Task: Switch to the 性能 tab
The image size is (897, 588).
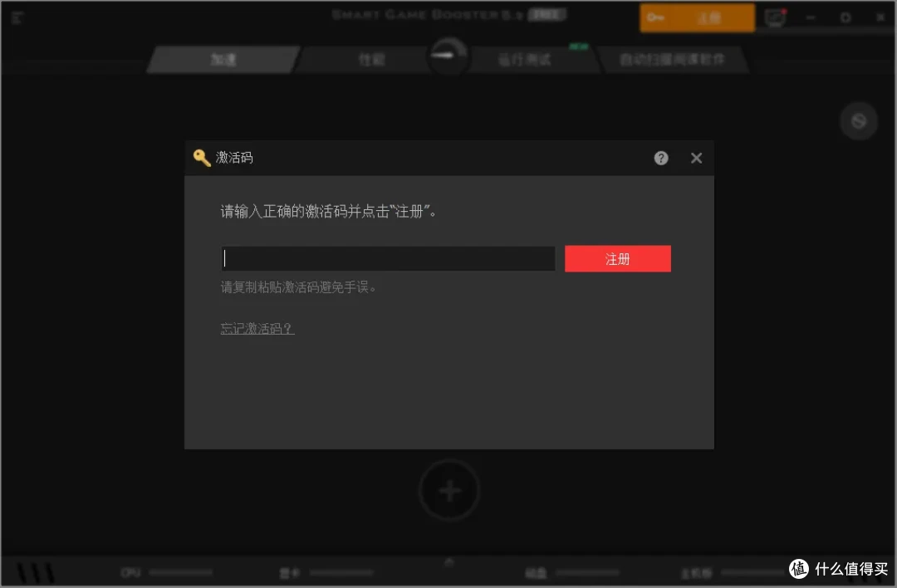Action: [370, 60]
